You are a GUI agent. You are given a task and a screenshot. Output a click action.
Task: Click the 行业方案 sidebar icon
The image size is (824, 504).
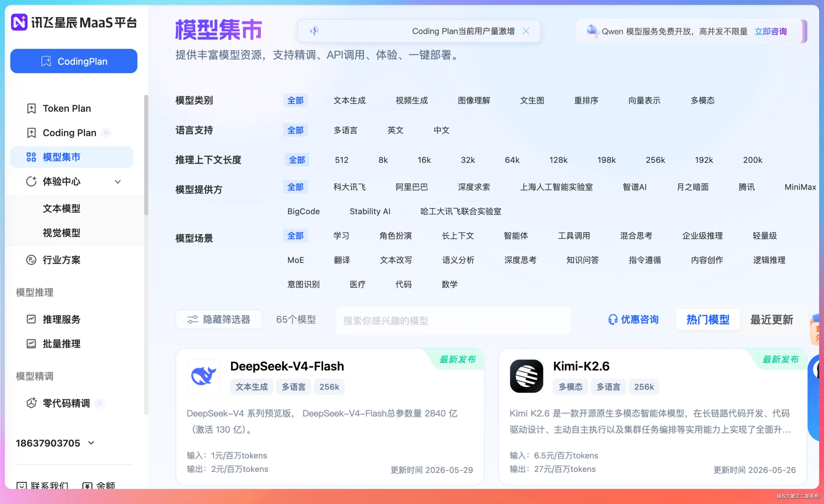(31, 260)
